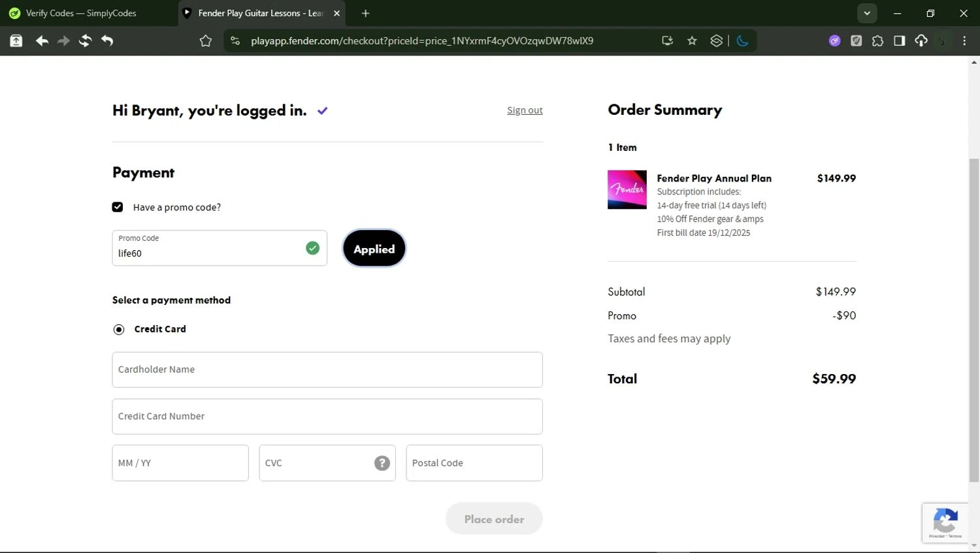Click the MM / YY expiry field
This screenshot has width=980, height=553.
180,463
